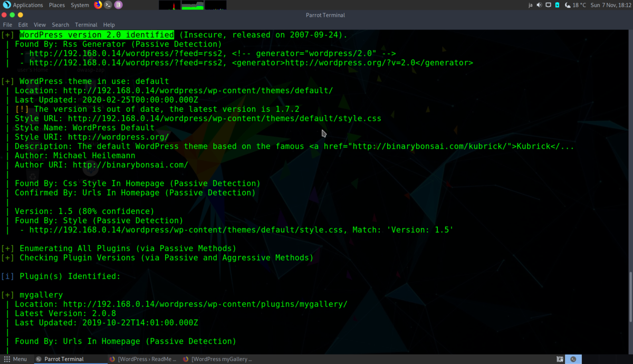Open the Help menu
Screen dimensions: 633x364
click(109, 25)
